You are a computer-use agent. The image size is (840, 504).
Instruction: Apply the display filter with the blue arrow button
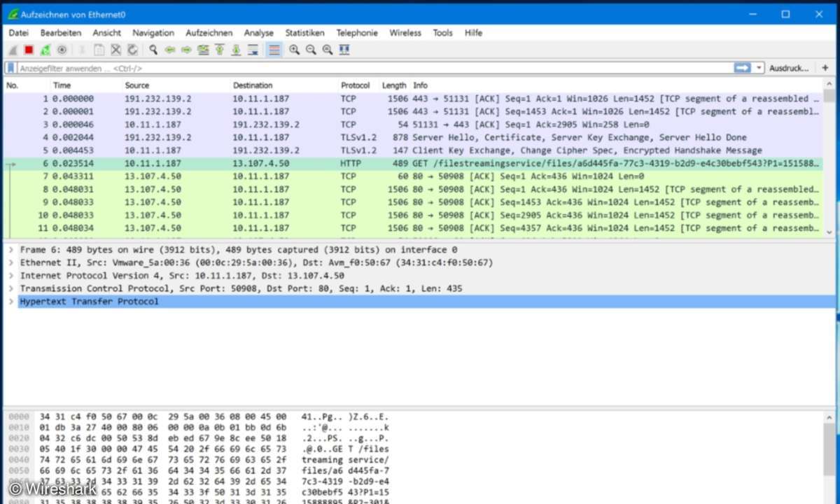742,68
